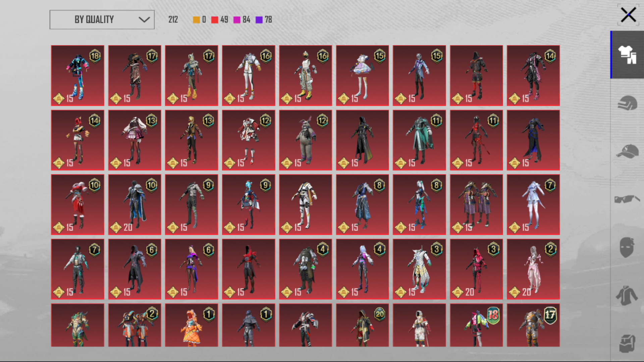Select the neon blue outfit with level 18
This screenshot has height=362, width=644.
coord(77,75)
